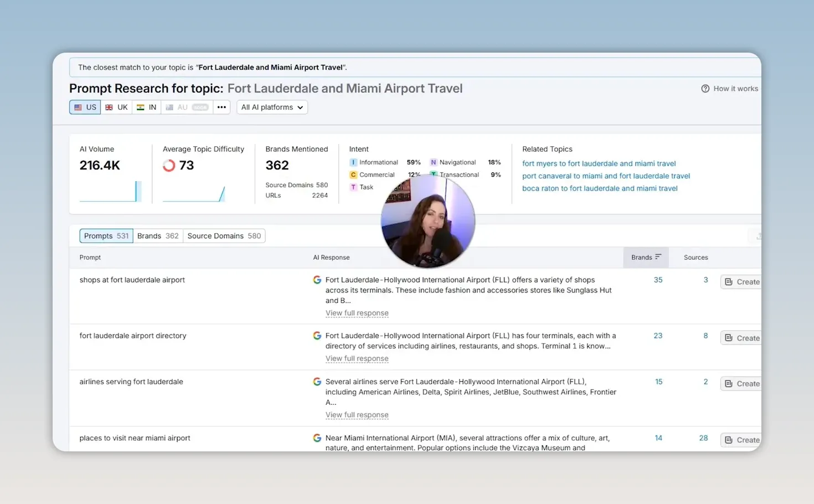The image size is (814, 504).
Task: Click the Navigational intent N badge
Action: [x=434, y=162]
